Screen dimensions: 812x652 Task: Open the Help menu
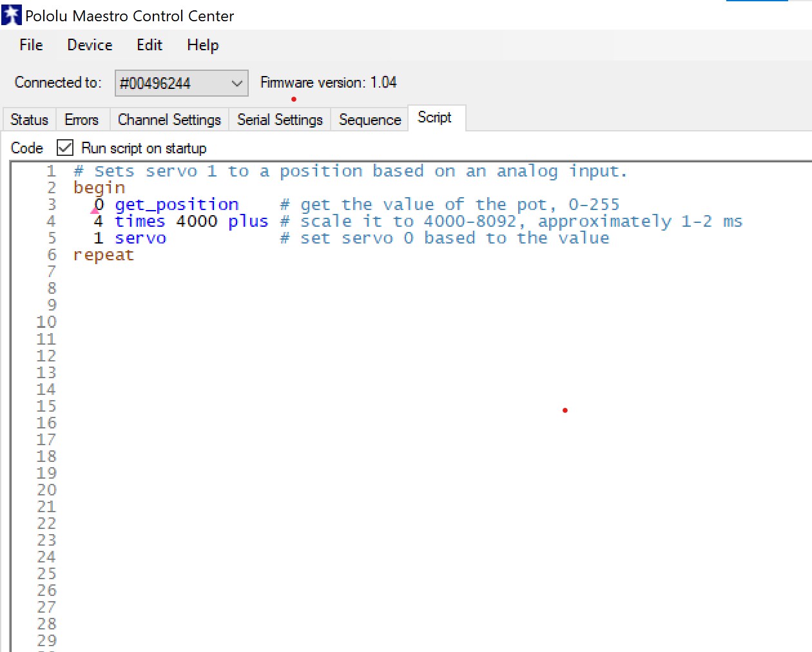[x=202, y=45]
